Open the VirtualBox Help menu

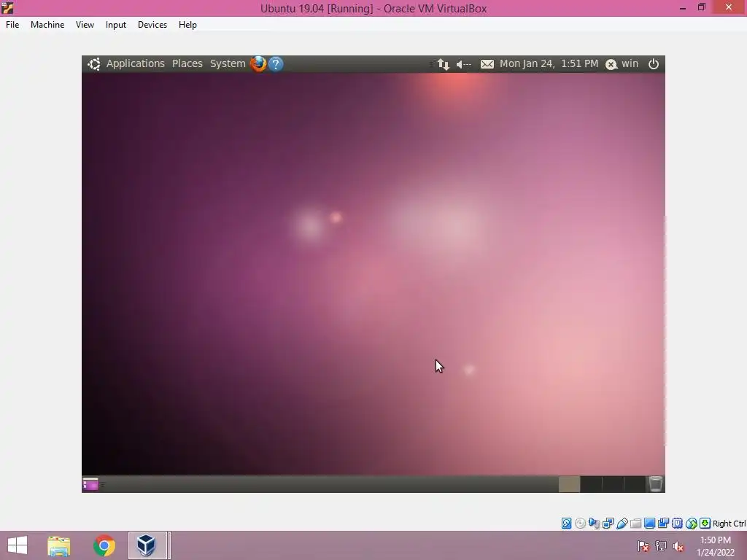tap(187, 25)
